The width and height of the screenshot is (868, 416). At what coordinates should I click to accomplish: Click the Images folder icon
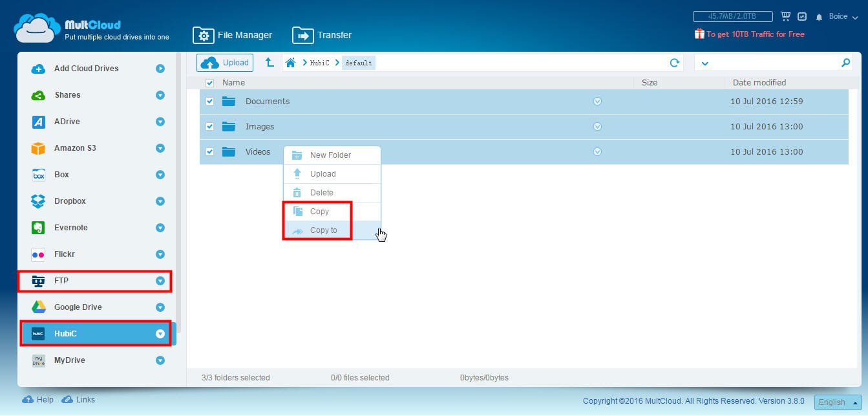point(229,126)
